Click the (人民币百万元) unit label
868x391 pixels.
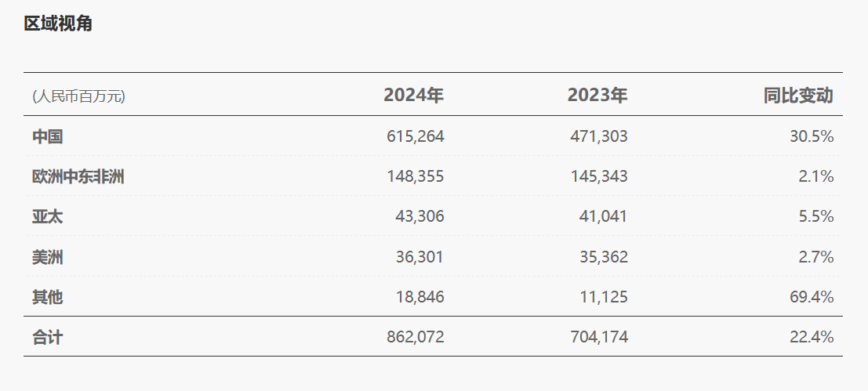point(78,96)
